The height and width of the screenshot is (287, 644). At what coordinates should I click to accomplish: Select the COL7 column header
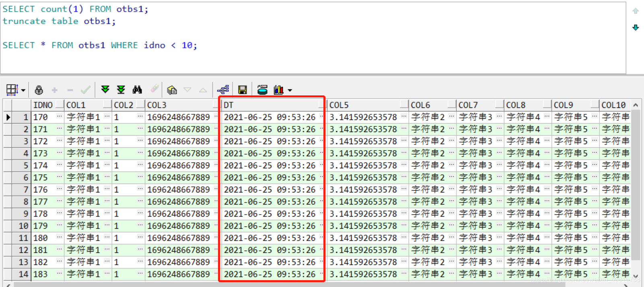coord(480,105)
